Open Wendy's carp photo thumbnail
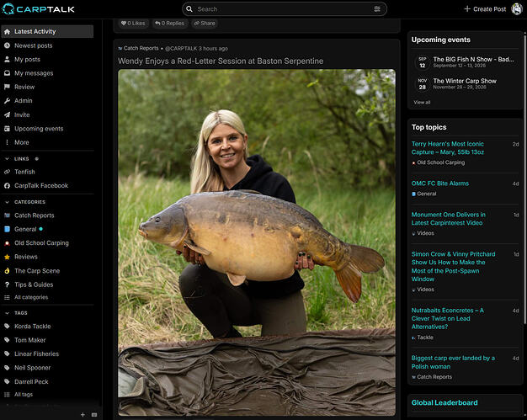 click(x=257, y=242)
